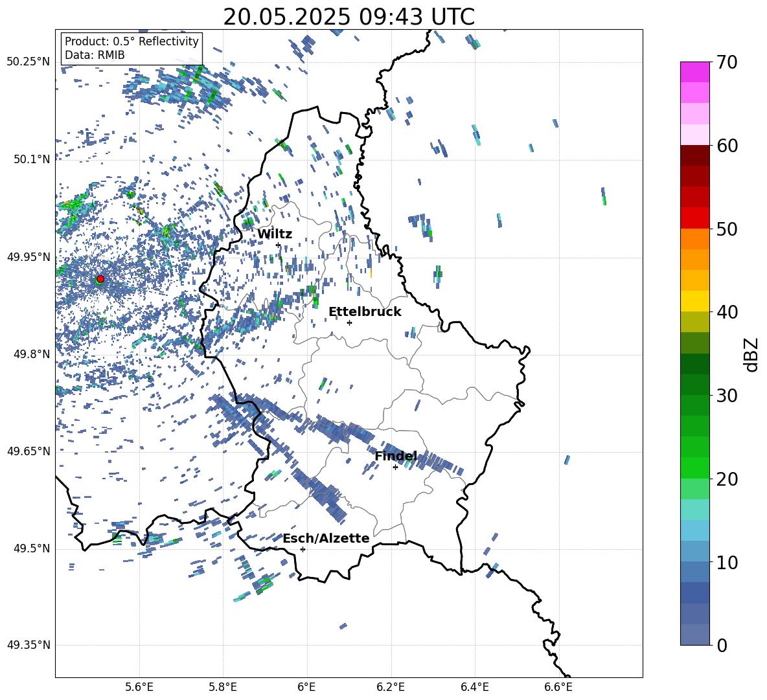Click the 49.95°N latitude label
The image size is (767, 700).
[x=29, y=256]
